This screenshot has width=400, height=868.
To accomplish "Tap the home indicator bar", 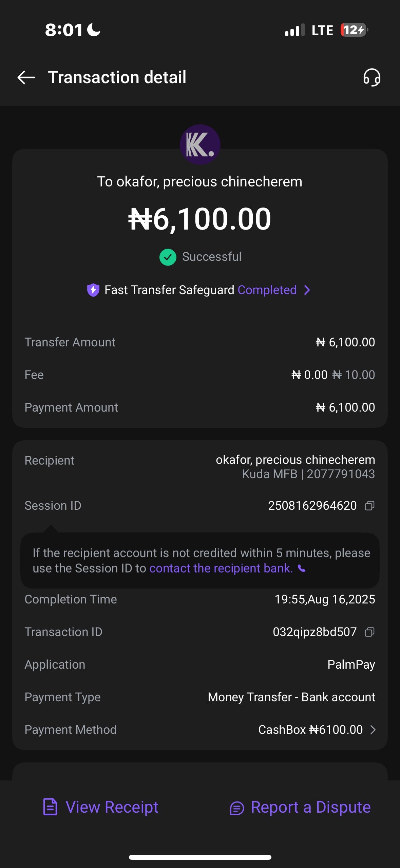I will pyautogui.click(x=200, y=857).
